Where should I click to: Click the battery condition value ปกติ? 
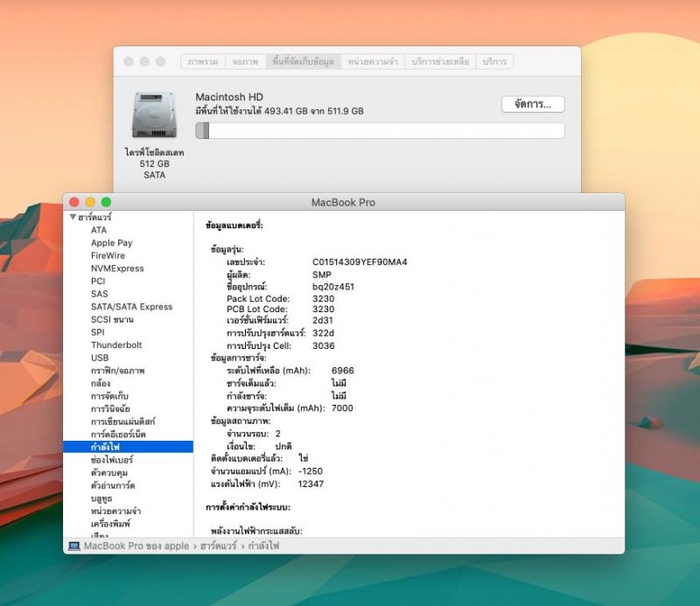(x=283, y=446)
